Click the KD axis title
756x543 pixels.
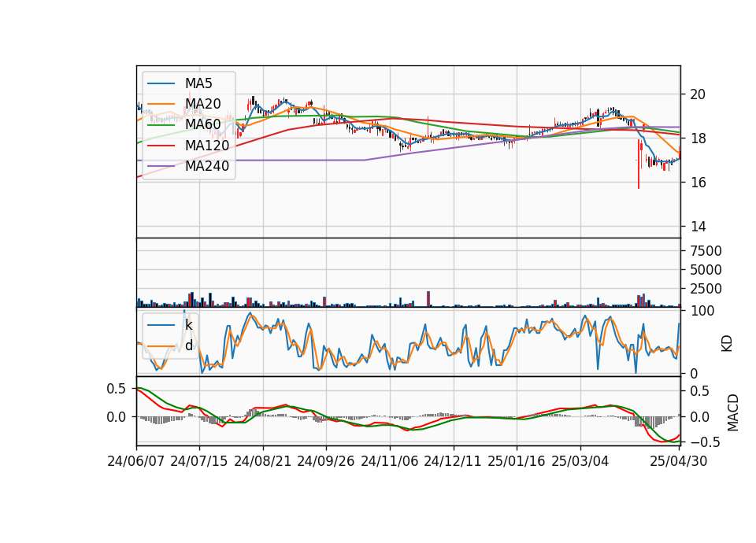click(727, 343)
